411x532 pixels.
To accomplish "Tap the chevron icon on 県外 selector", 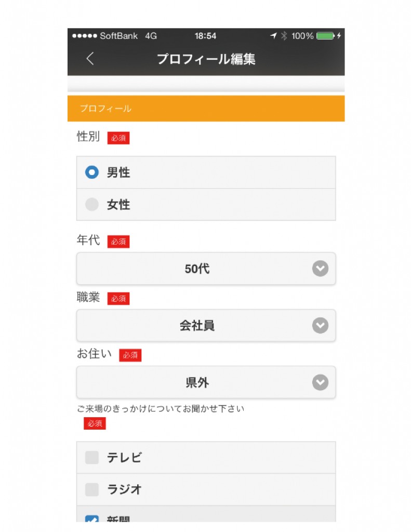I will click(x=320, y=382).
